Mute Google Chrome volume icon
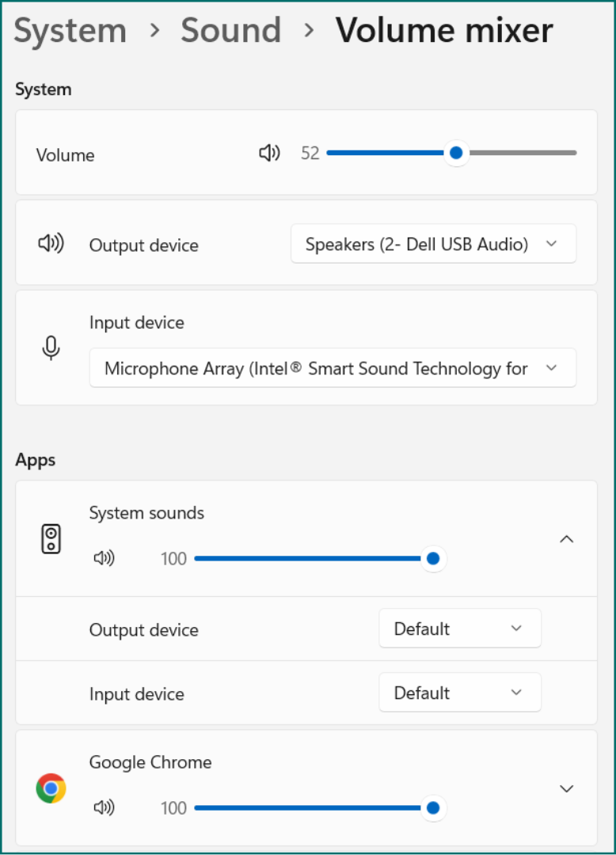616x855 pixels. [104, 808]
